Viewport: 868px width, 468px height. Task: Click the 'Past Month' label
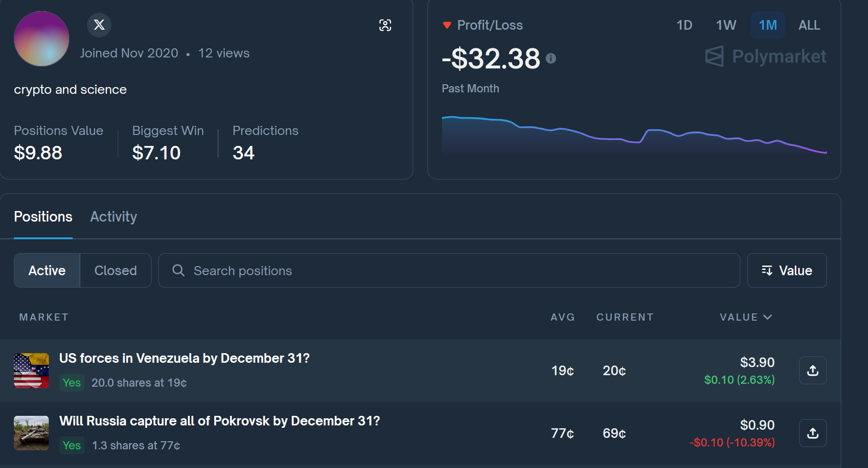pyautogui.click(x=470, y=89)
